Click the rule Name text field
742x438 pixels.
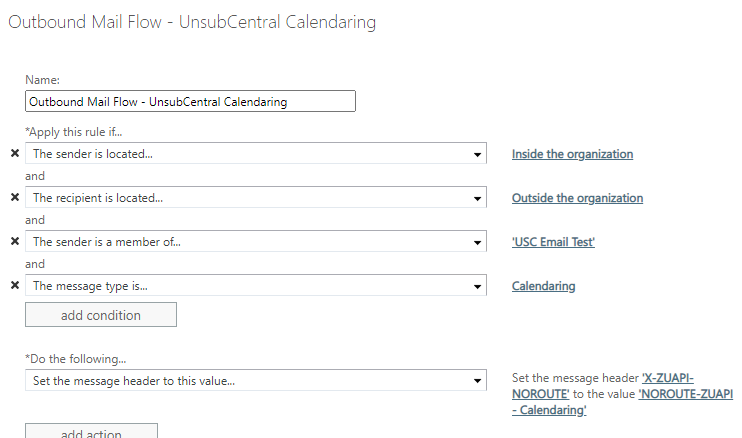pyautogui.click(x=190, y=101)
